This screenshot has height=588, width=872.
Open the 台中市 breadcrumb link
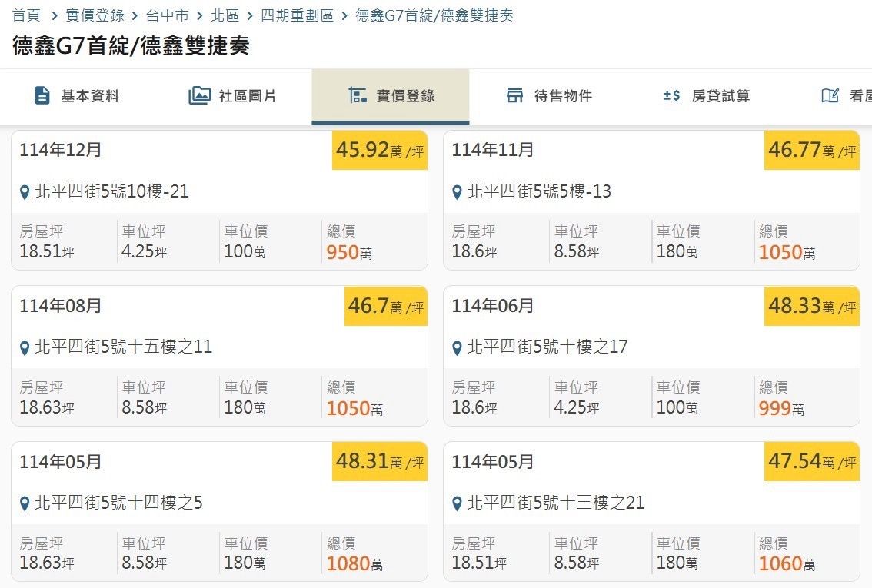(167, 15)
